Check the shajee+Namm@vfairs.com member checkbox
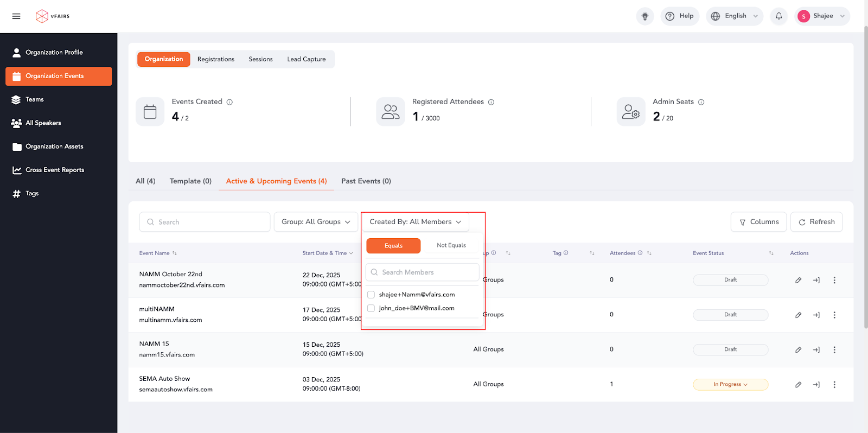The image size is (868, 433). 371,295
